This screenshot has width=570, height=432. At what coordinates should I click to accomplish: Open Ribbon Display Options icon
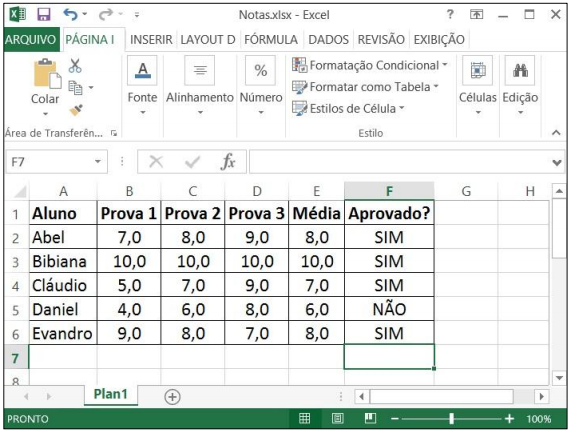477,15
